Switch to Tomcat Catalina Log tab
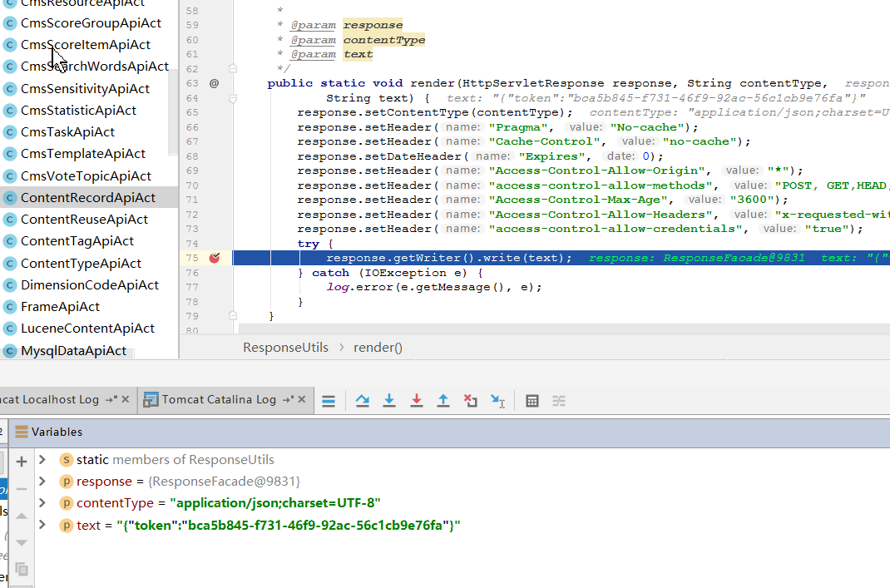 pyautogui.click(x=218, y=400)
